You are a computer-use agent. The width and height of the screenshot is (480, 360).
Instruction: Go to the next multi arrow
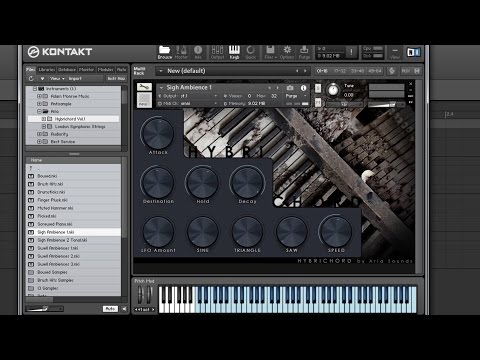(x=305, y=71)
